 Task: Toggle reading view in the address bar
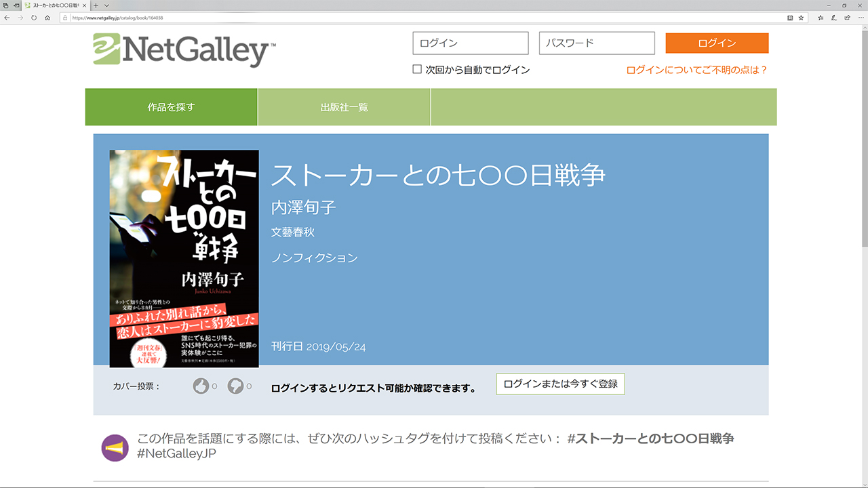(x=790, y=18)
